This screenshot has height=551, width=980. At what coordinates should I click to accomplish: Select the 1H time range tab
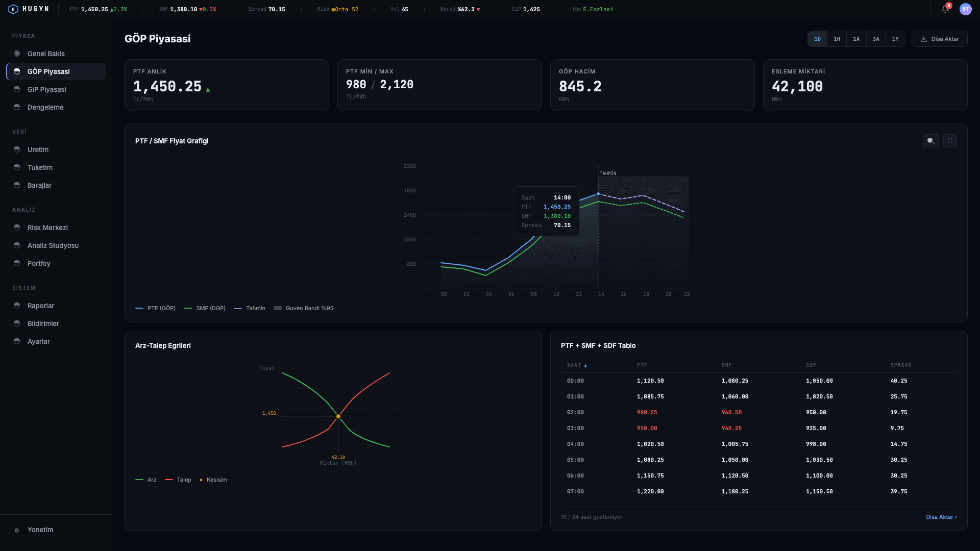pyautogui.click(x=837, y=39)
